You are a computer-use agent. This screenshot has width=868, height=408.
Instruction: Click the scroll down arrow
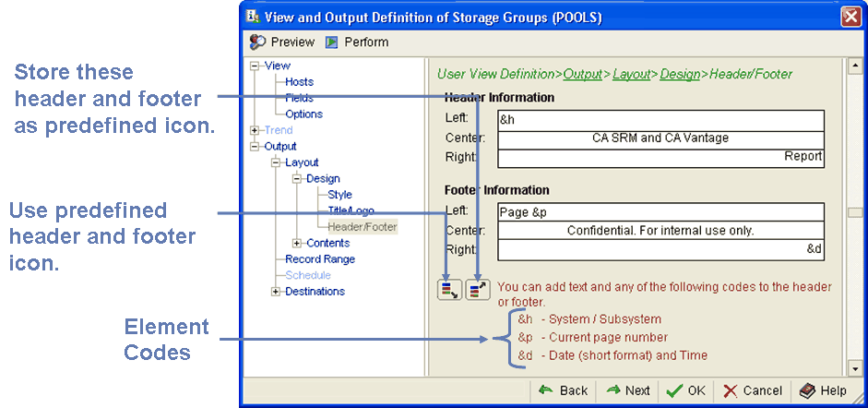click(856, 367)
